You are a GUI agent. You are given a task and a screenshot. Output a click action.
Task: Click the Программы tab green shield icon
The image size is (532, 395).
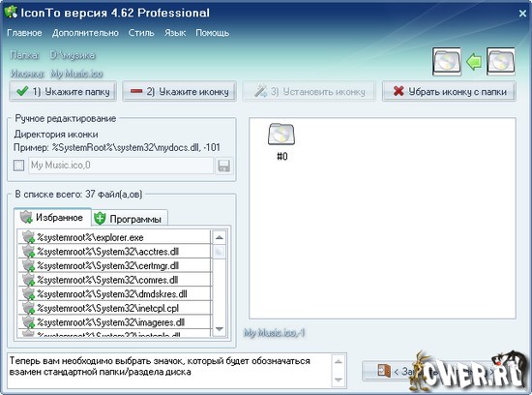pyautogui.click(x=100, y=219)
